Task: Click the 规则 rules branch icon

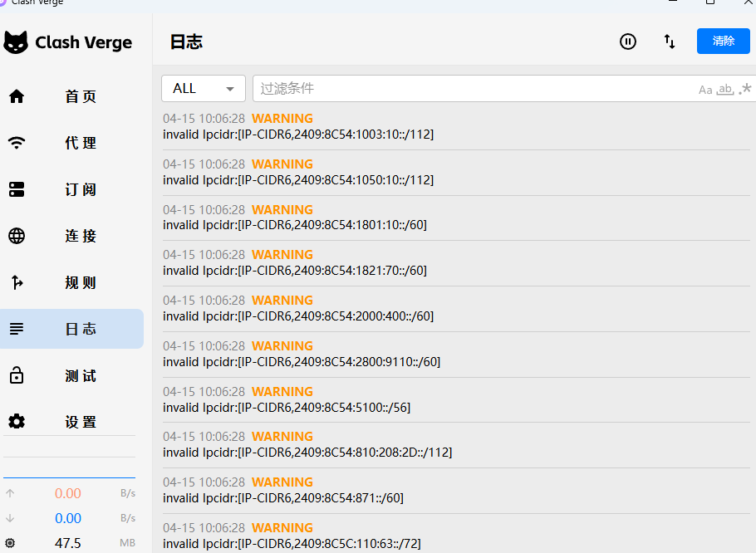Action: (x=17, y=282)
